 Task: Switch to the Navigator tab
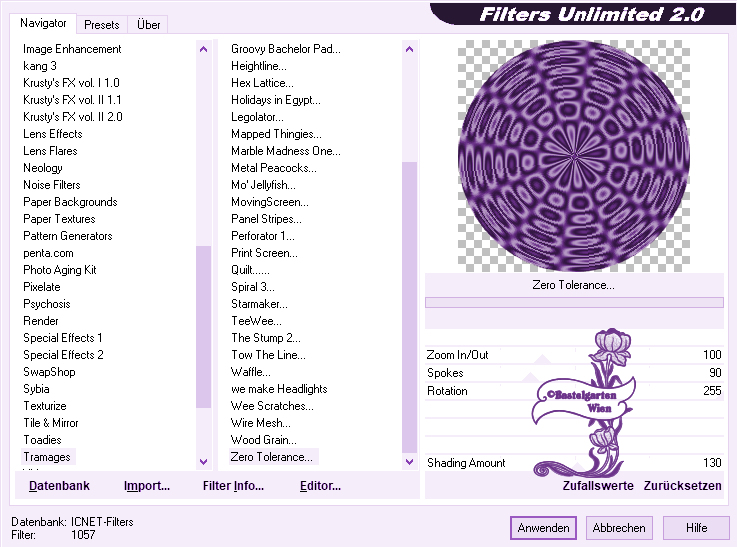pyautogui.click(x=43, y=23)
